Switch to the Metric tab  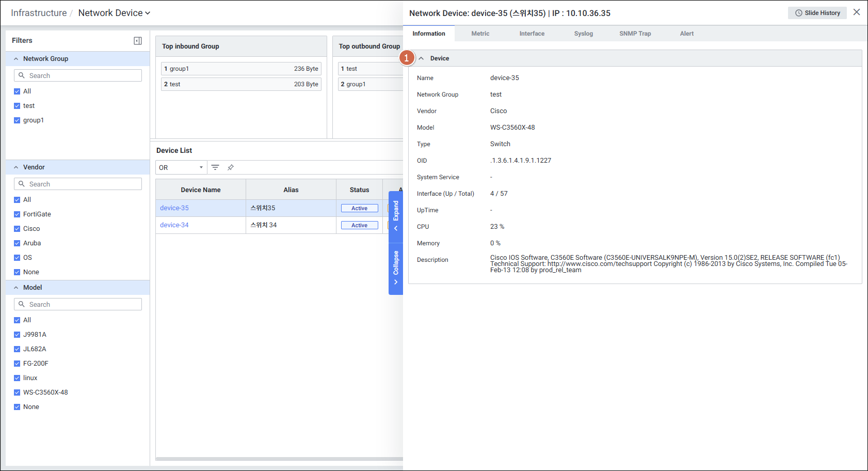(x=480, y=34)
